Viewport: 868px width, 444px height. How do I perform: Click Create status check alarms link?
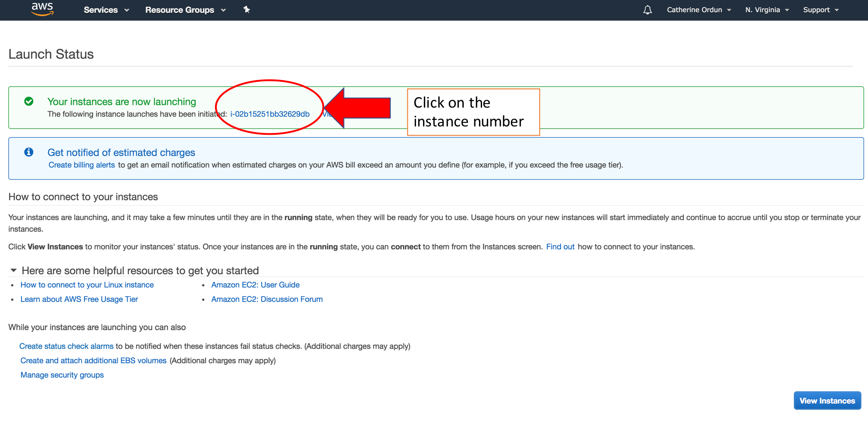coord(66,346)
